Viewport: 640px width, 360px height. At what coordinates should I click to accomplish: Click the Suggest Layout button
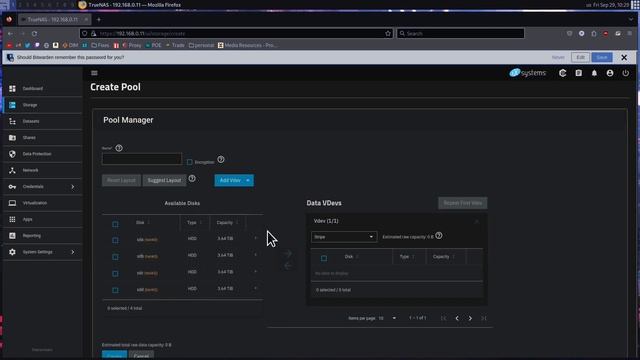point(164,180)
